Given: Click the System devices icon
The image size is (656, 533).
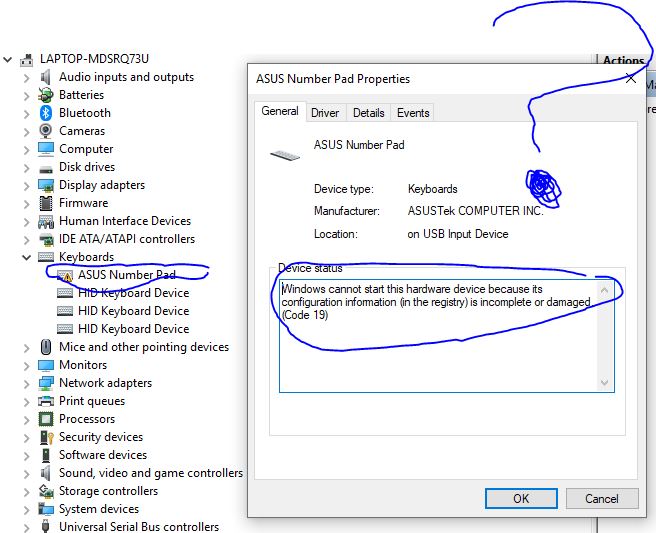Looking at the screenshot, I should 46,509.
